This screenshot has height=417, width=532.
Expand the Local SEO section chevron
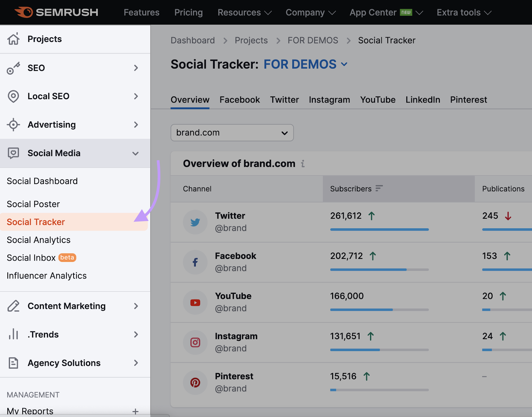pyautogui.click(x=136, y=96)
